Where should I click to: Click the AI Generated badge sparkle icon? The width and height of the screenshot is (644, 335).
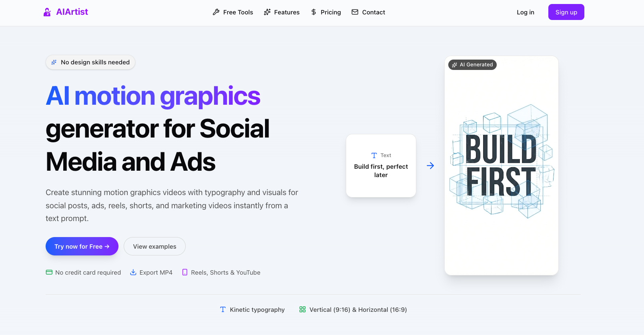455,65
